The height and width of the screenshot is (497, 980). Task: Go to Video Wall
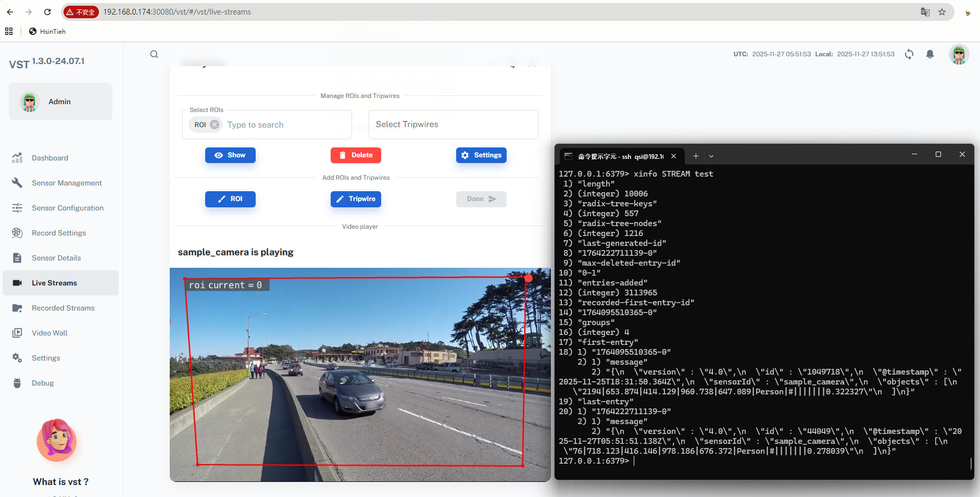60,333
